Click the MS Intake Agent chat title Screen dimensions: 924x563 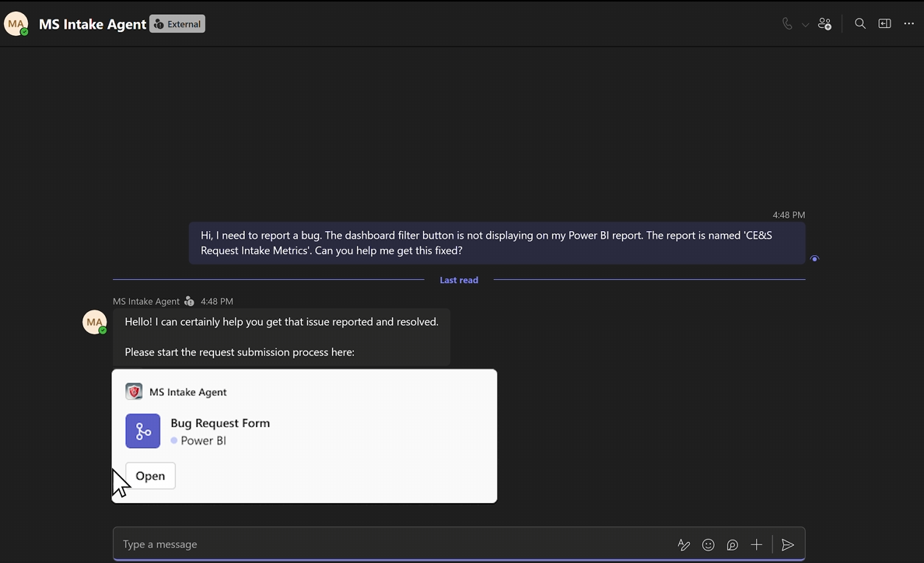93,24
